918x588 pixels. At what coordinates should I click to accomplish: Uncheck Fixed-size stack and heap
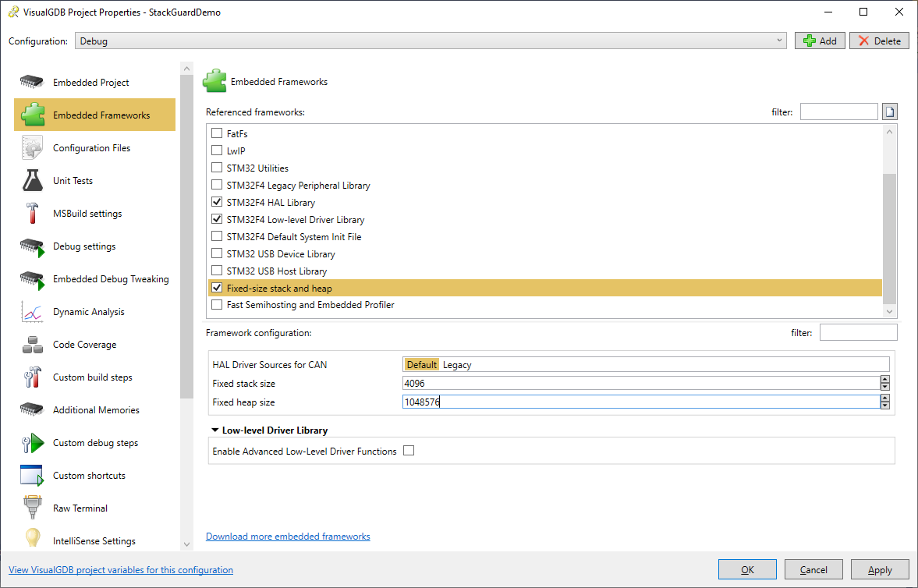click(217, 288)
